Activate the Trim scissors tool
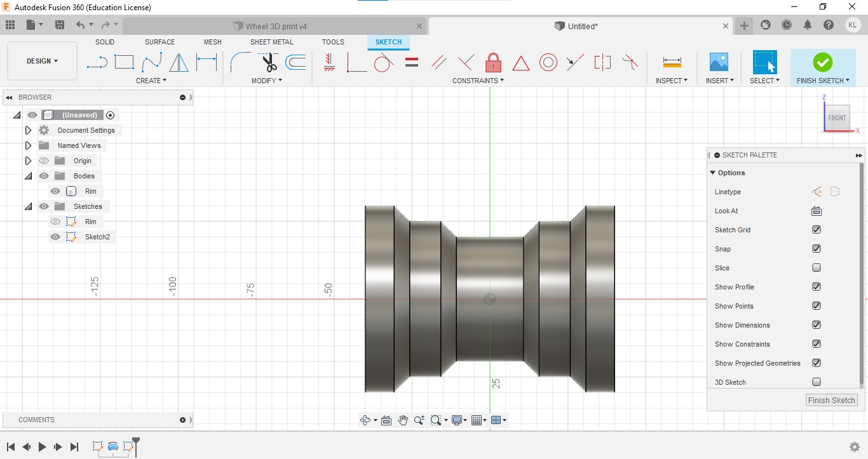 (x=269, y=62)
